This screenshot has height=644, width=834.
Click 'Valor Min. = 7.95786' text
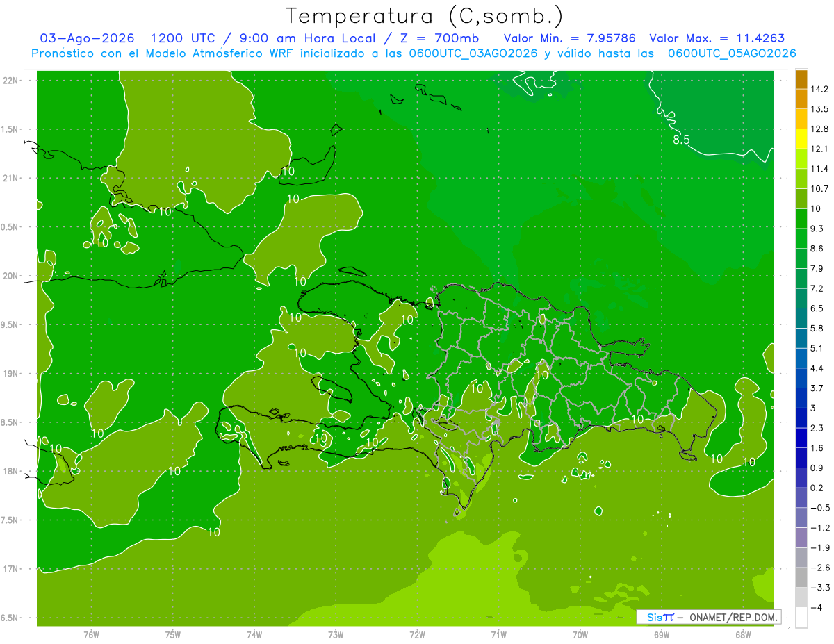point(569,38)
